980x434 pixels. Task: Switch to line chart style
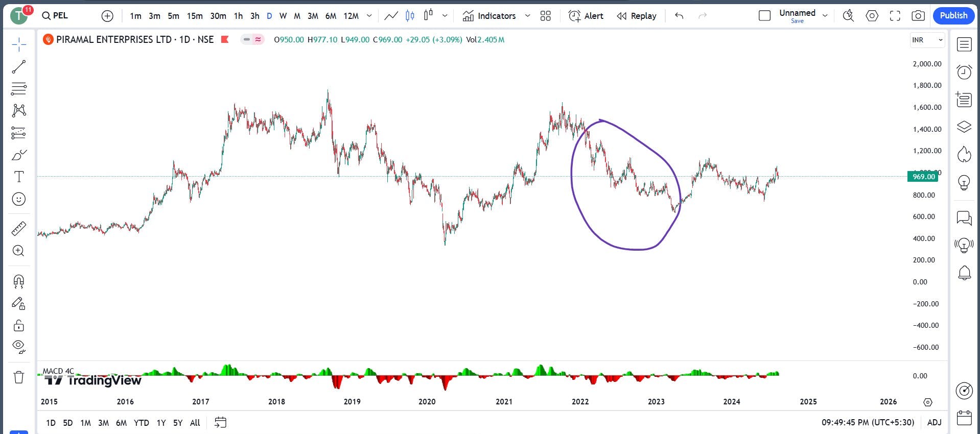[391, 16]
